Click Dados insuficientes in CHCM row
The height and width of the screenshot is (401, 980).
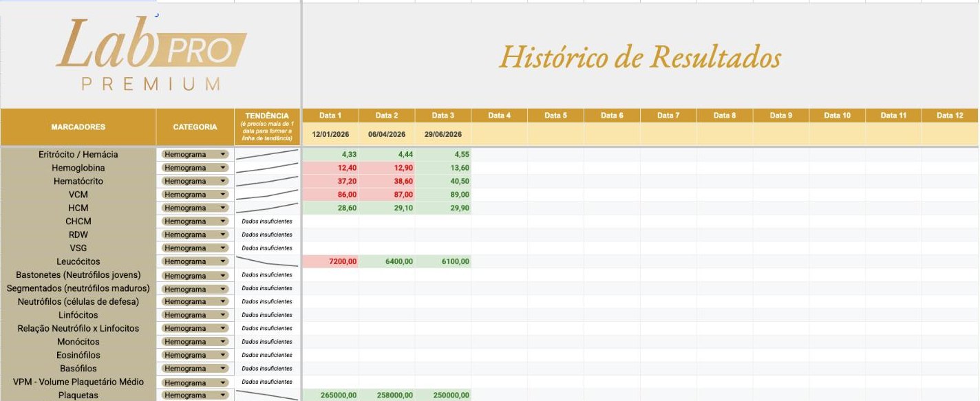click(x=267, y=221)
